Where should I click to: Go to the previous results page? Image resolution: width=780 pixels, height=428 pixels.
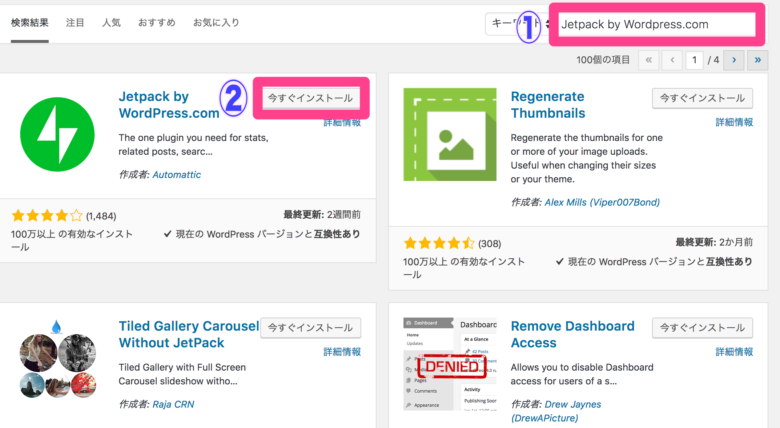pos(672,60)
